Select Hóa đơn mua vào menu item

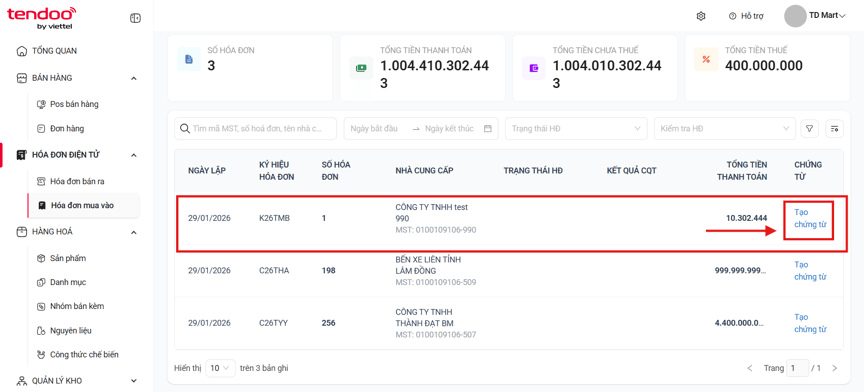click(83, 205)
